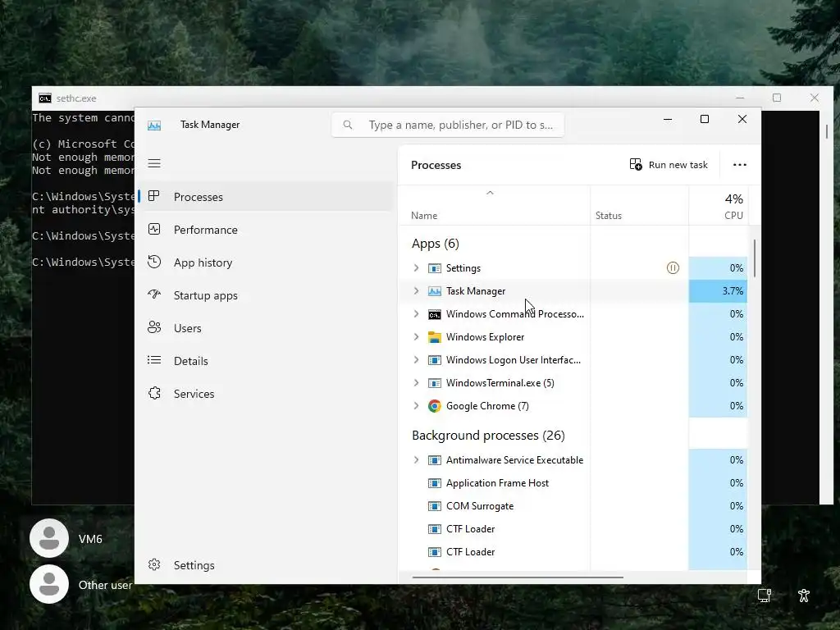Select the VM6 user account avatar
The height and width of the screenshot is (630, 840).
49,538
